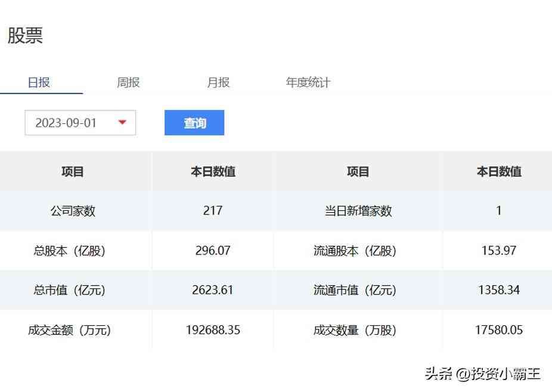The width and height of the screenshot is (552, 392).
Task: Select the total shares value 296.07
Action: click(x=212, y=251)
